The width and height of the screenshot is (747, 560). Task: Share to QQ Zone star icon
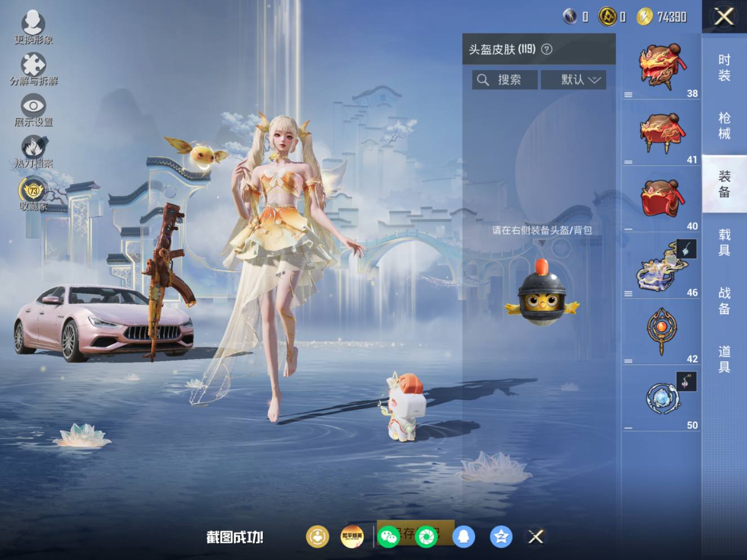pos(501,537)
